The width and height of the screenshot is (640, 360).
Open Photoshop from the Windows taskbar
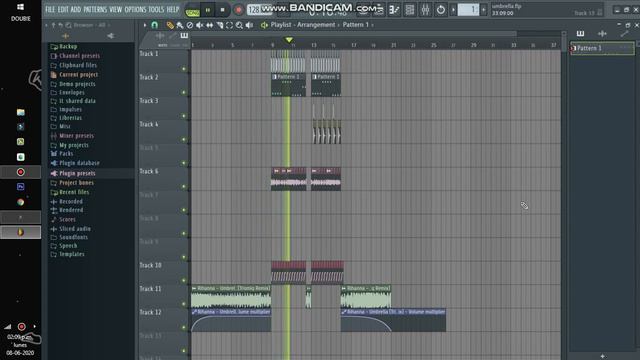click(x=20, y=187)
